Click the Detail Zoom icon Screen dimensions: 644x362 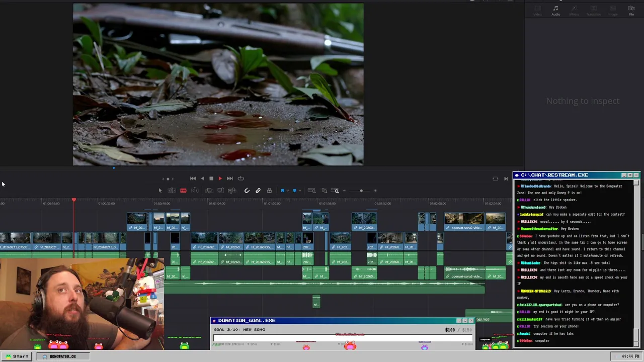click(x=325, y=191)
